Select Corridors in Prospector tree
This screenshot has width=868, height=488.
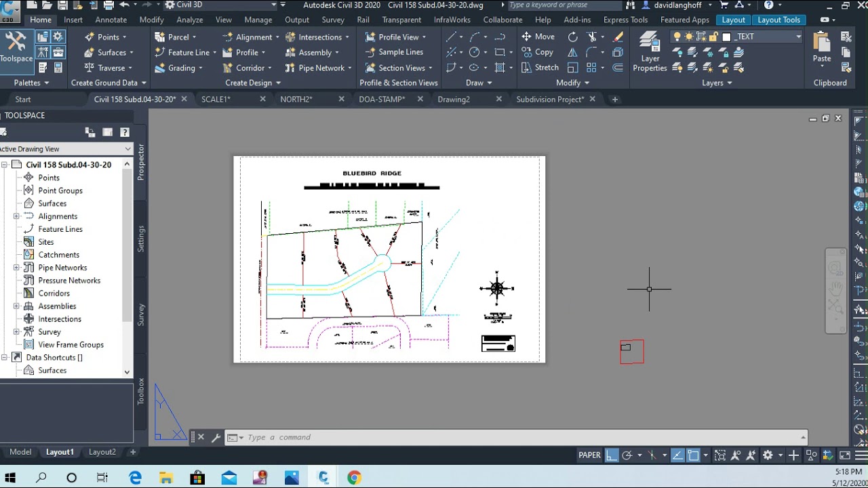pyautogui.click(x=54, y=293)
